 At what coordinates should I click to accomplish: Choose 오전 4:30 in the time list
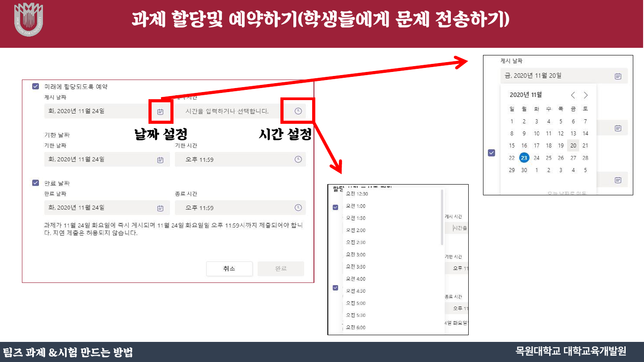(x=356, y=291)
